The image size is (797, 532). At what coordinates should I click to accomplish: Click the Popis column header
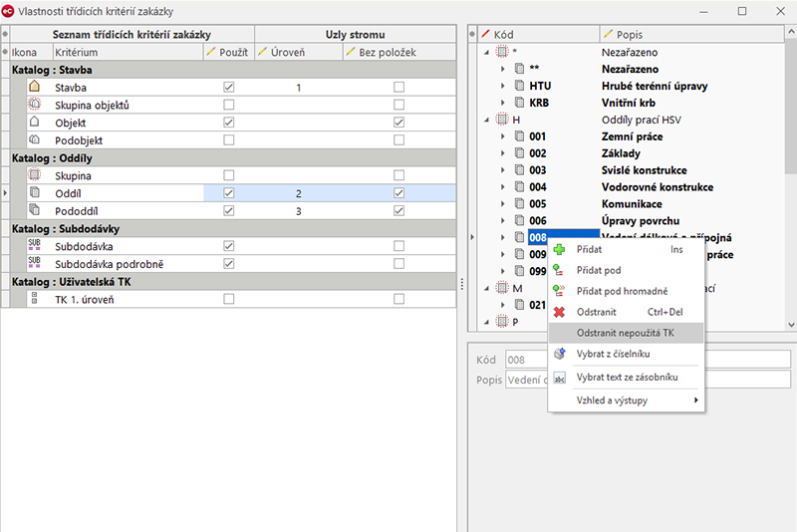point(691,34)
